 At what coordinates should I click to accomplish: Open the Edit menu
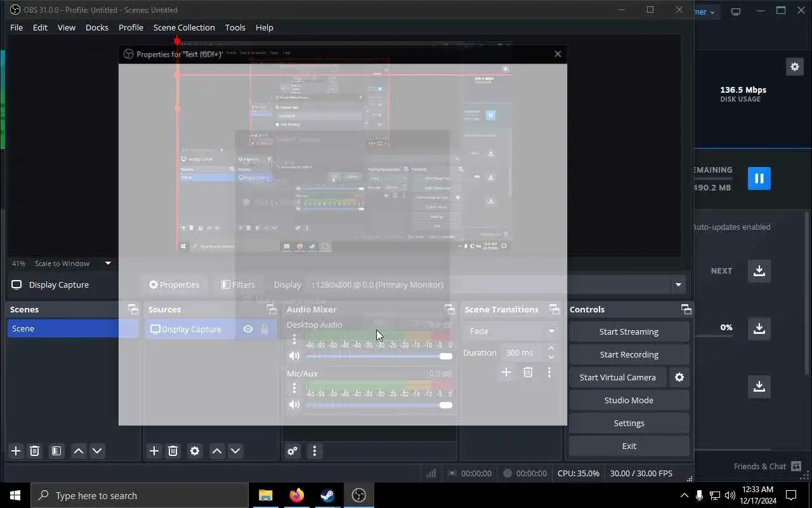[x=40, y=27]
